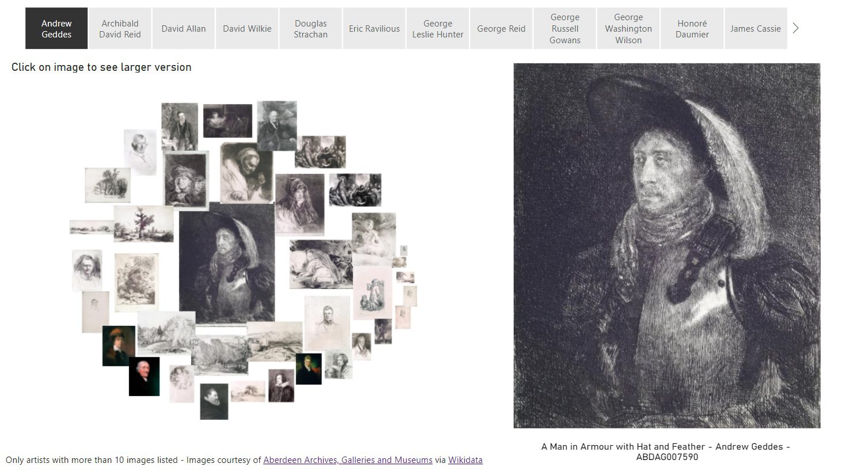Open the veiled woman portrait thumbnail
Image resolution: width=868 pixels, height=471 pixels.
(x=300, y=204)
